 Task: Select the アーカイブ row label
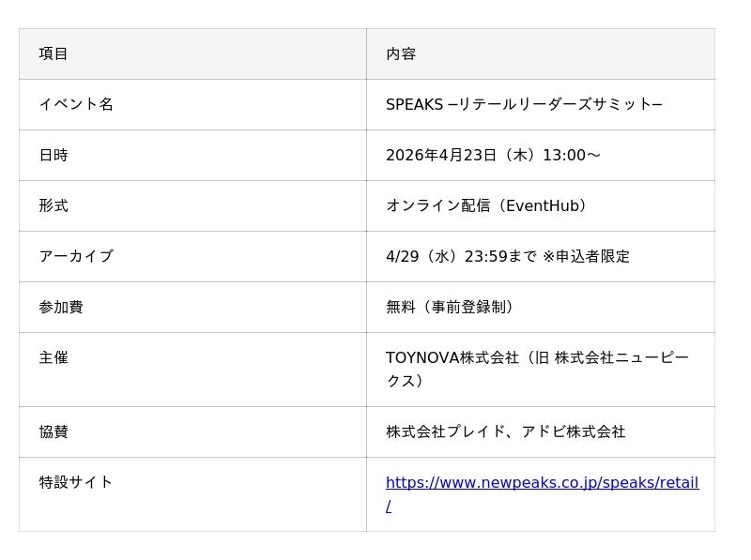(x=76, y=256)
